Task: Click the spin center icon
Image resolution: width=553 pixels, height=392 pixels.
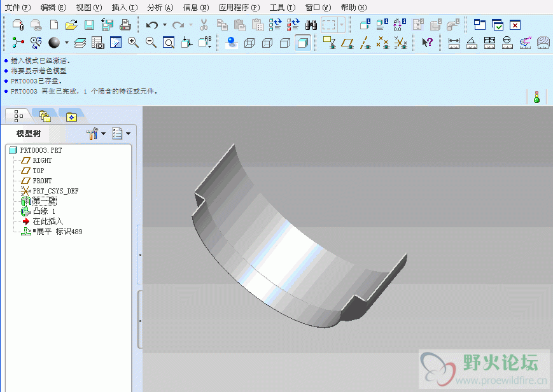Action: [x=18, y=43]
